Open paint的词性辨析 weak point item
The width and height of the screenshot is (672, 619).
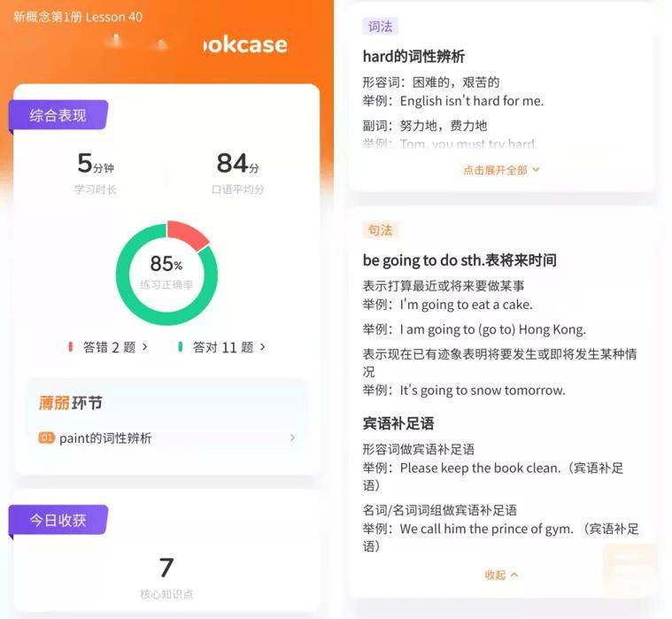coord(166,438)
